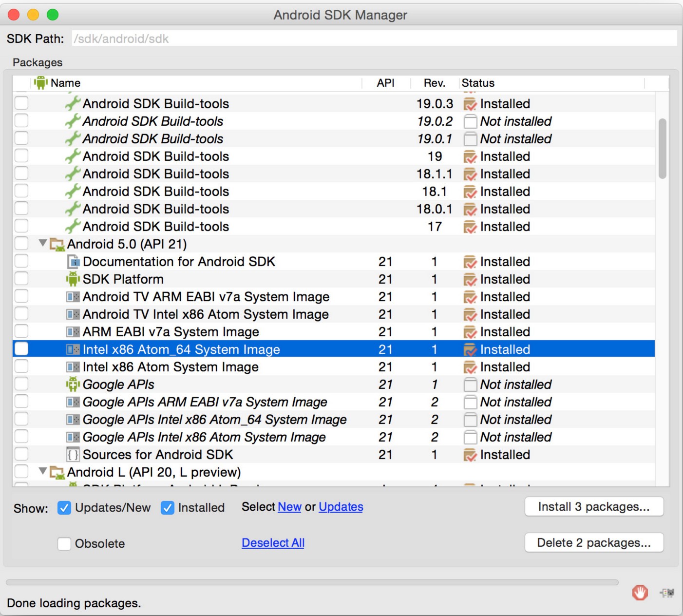683x616 pixels.
Task: Click Not installed text of Build-tools 19.0.1
Action: [x=516, y=139]
